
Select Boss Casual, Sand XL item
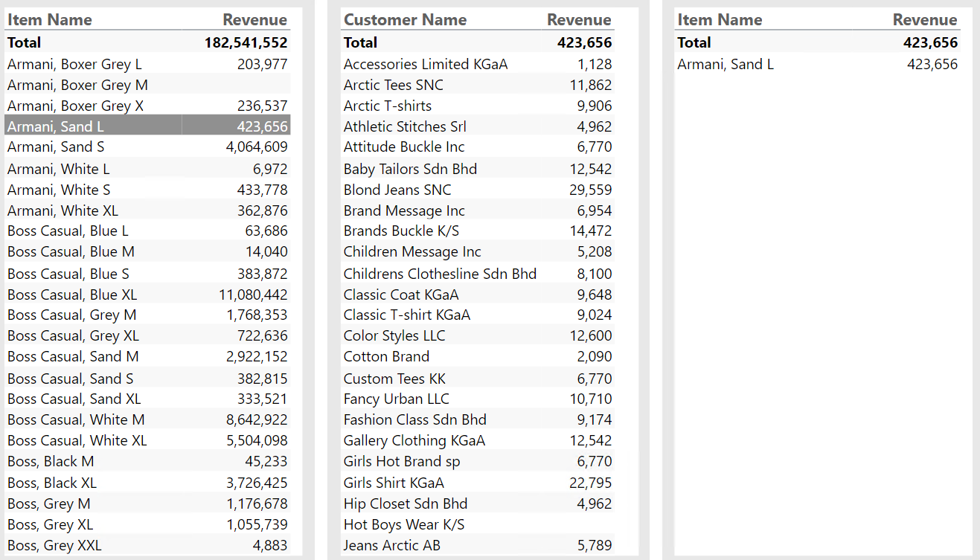74,399
